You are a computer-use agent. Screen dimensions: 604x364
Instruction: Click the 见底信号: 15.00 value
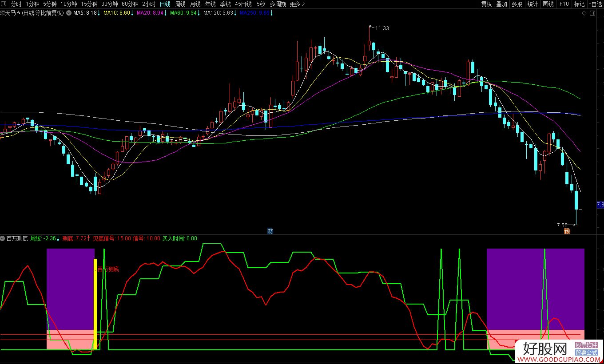point(111,238)
